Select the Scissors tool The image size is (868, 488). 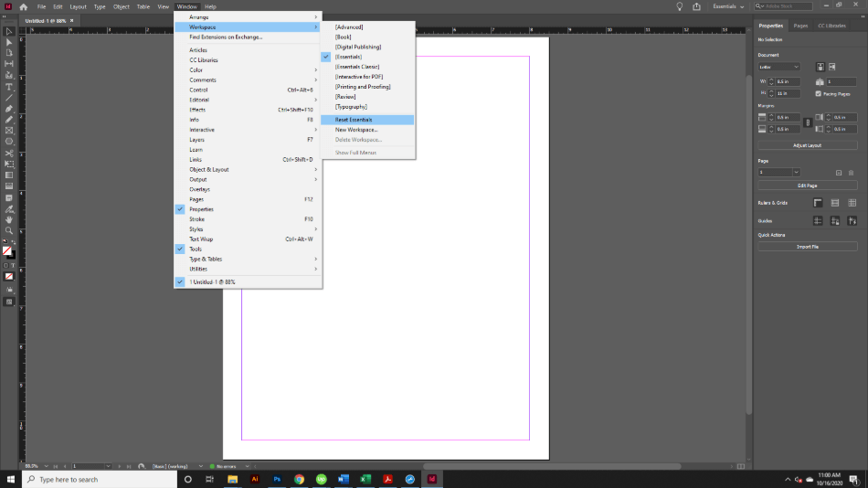[9, 154]
